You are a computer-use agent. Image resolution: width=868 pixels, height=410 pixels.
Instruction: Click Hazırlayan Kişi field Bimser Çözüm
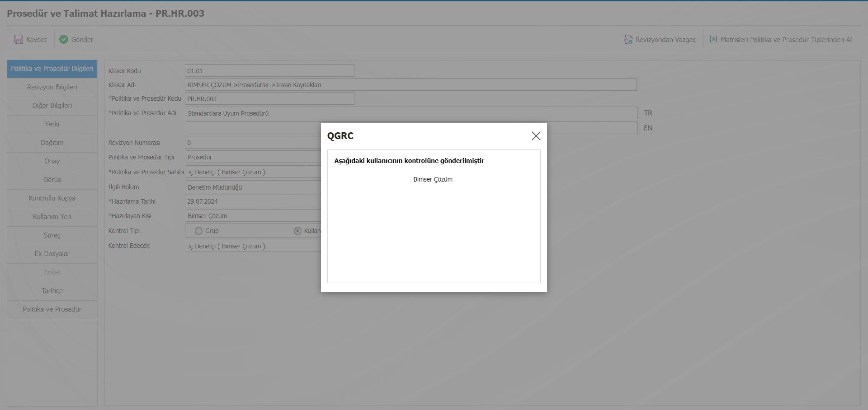coord(253,216)
